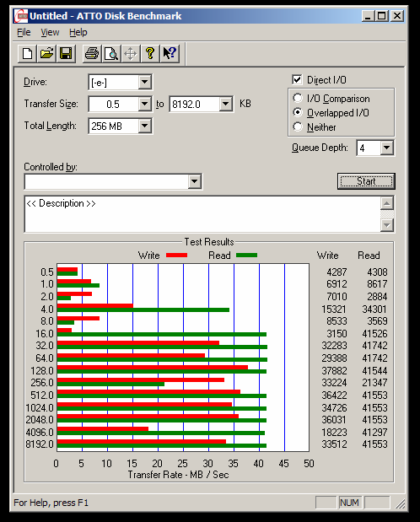The image size is (420, 522).
Task: Expand the Transfer Size start dropdown 0.5
Action: (145, 105)
